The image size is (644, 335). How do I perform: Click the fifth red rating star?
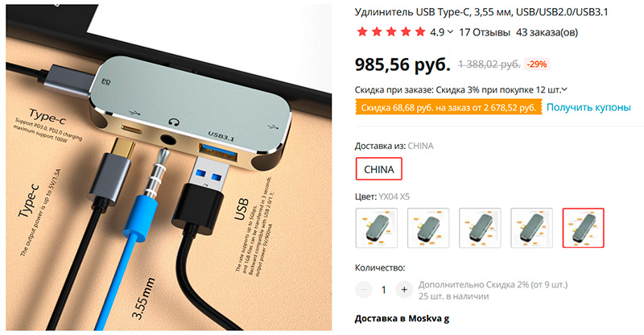click(420, 32)
